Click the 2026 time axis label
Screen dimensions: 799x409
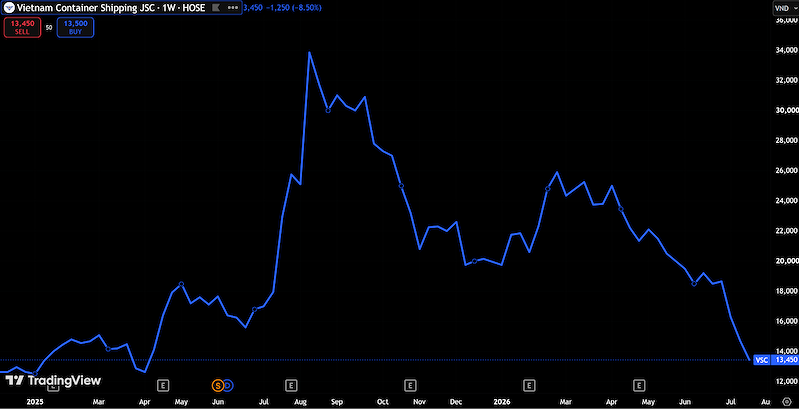(504, 401)
